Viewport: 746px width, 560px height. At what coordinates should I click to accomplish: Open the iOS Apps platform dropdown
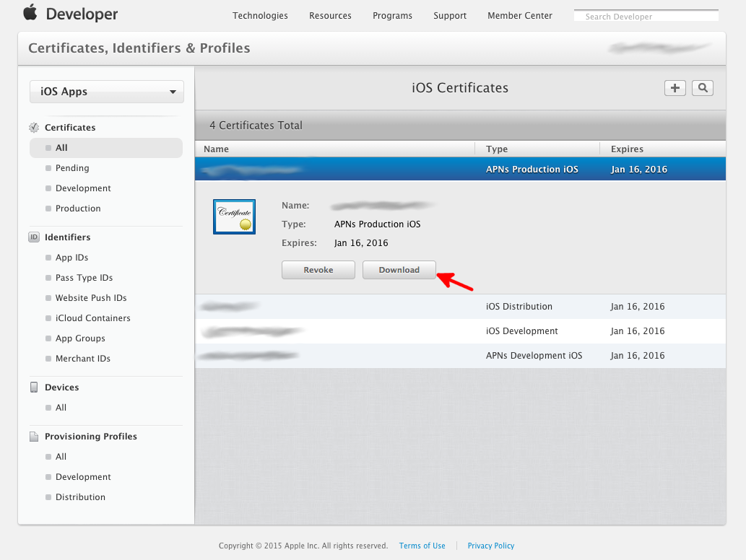pos(107,91)
